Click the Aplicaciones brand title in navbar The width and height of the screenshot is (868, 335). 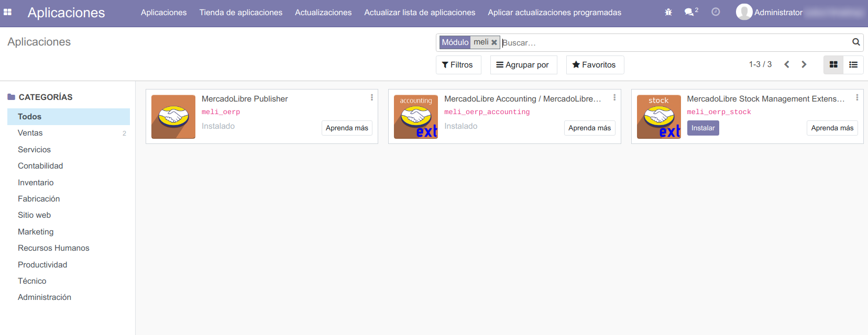(67, 13)
